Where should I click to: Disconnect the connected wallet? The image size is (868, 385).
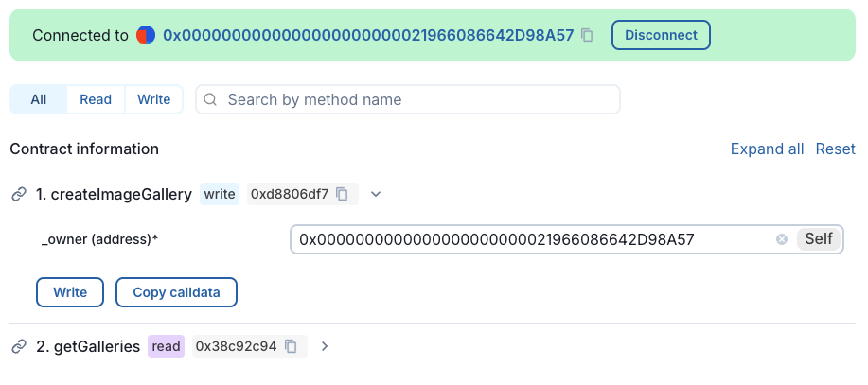click(661, 35)
